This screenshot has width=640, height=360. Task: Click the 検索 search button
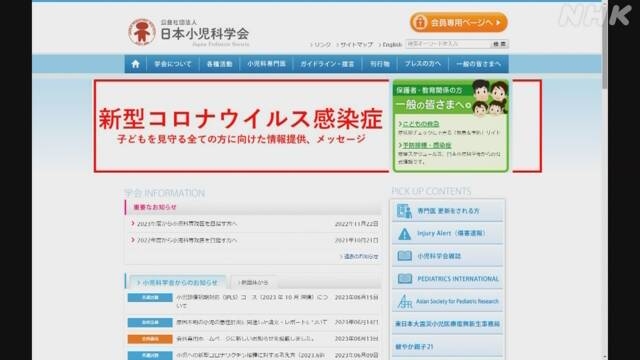click(499, 44)
